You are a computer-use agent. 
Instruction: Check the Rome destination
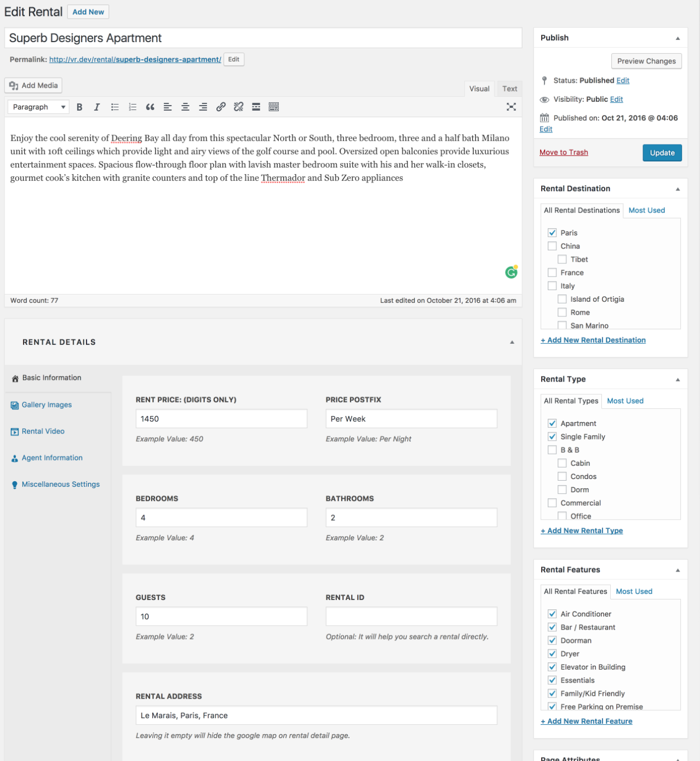coord(562,313)
